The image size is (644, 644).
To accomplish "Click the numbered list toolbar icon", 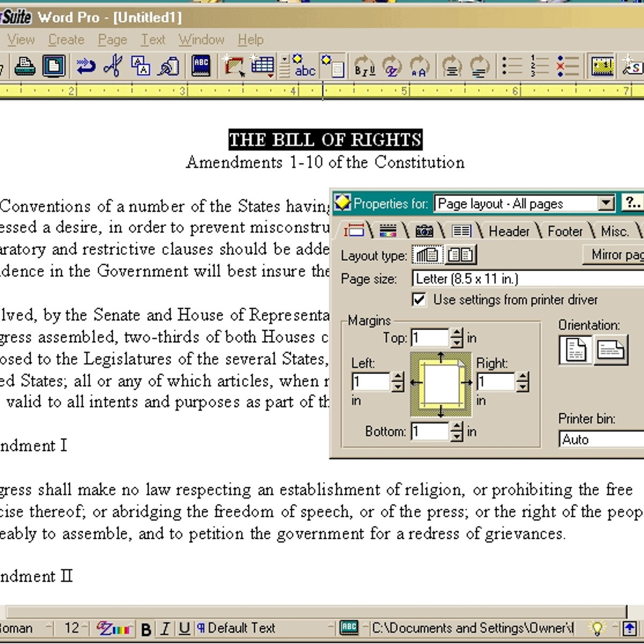I will (538, 65).
